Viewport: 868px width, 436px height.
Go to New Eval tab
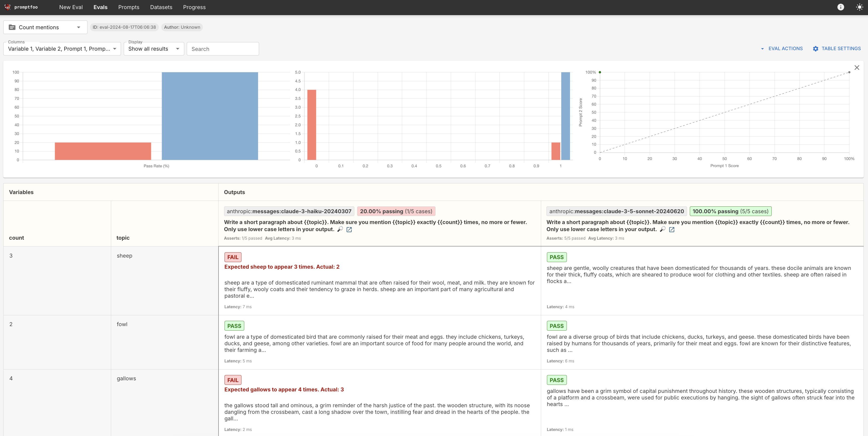(x=71, y=7)
